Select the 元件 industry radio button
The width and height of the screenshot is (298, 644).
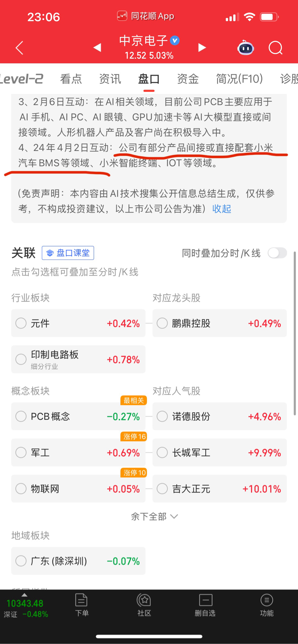21,323
